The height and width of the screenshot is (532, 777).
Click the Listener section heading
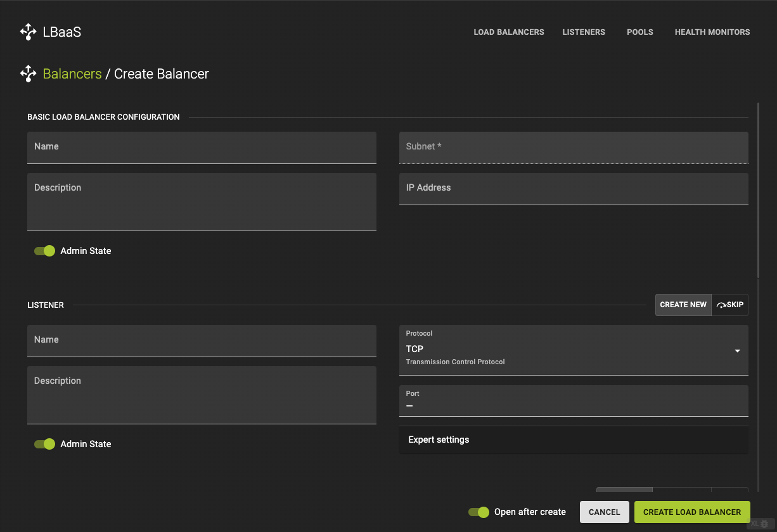tap(46, 305)
